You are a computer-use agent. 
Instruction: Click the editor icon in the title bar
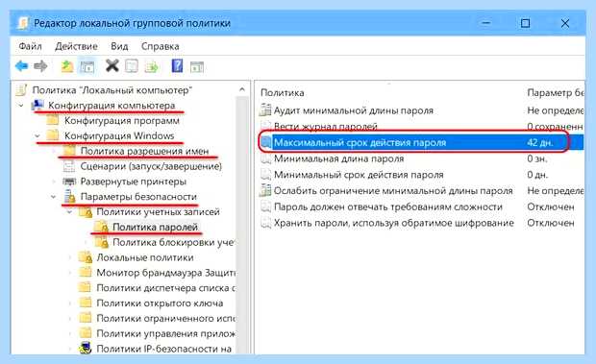(x=22, y=23)
